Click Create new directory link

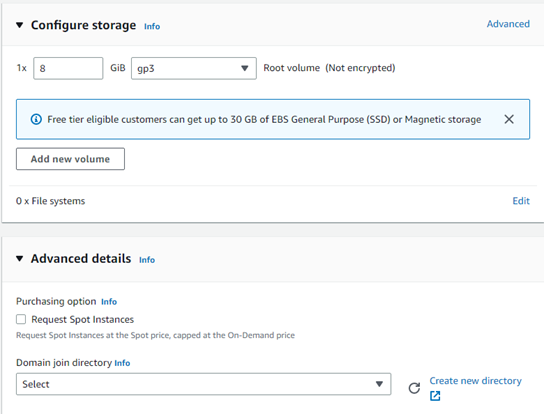coord(475,381)
